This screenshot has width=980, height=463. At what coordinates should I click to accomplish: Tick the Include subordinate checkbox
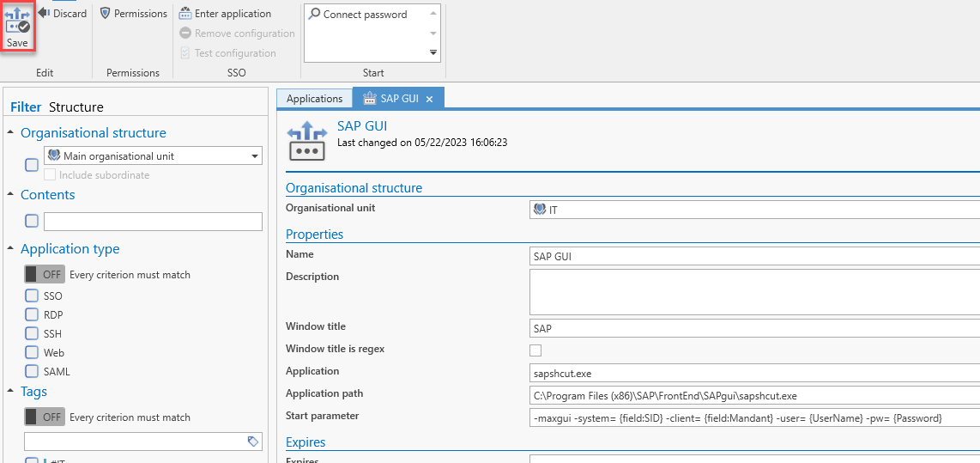pos(51,175)
